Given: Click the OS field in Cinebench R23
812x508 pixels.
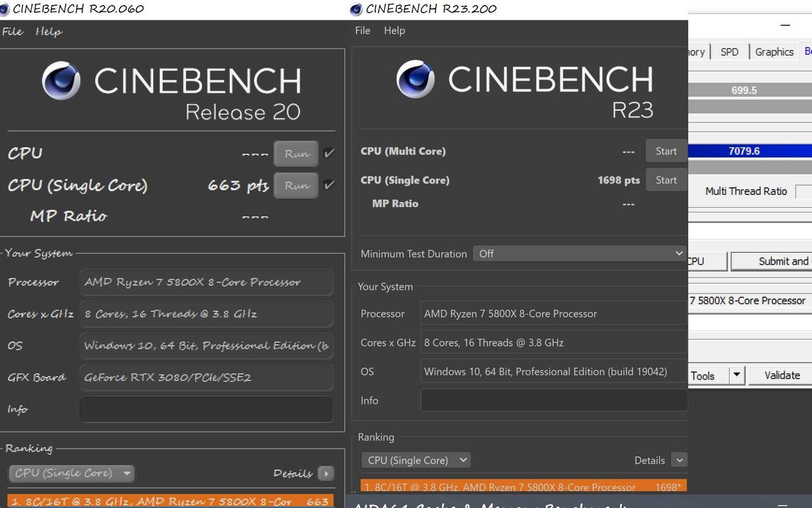Looking at the screenshot, I should 554,371.
